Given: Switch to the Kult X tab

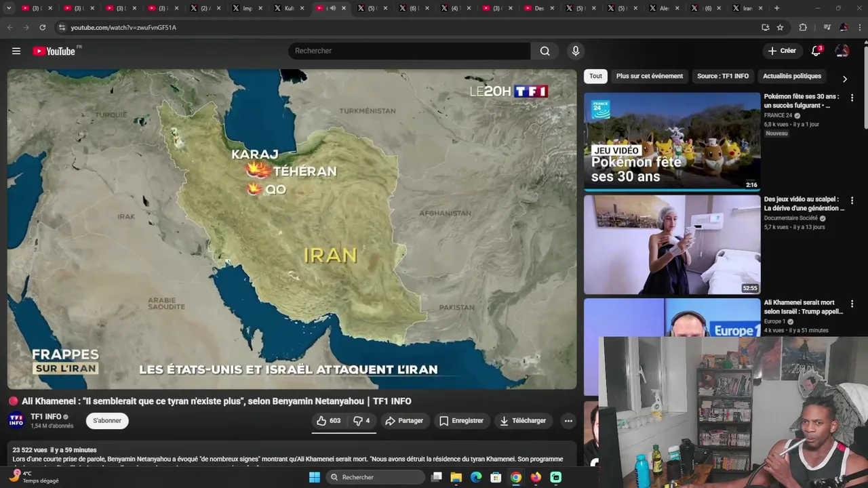Looking at the screenshot, I should 288,8.
